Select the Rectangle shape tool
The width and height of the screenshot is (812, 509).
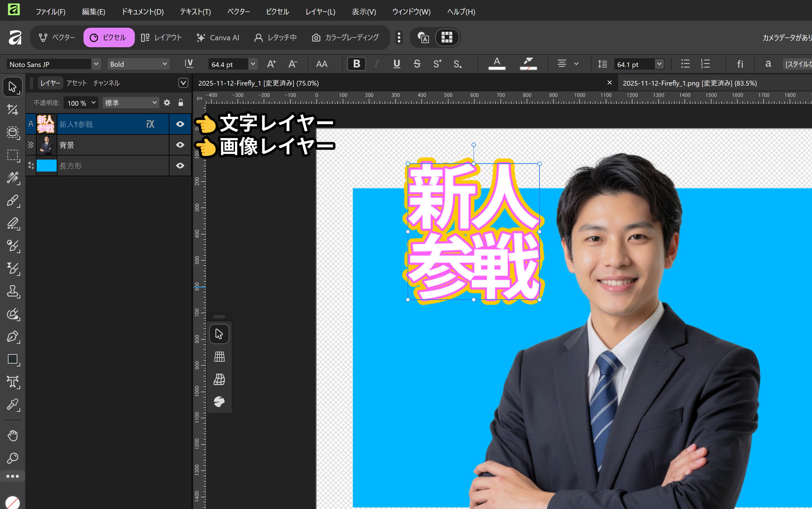[x=13, y=359]
